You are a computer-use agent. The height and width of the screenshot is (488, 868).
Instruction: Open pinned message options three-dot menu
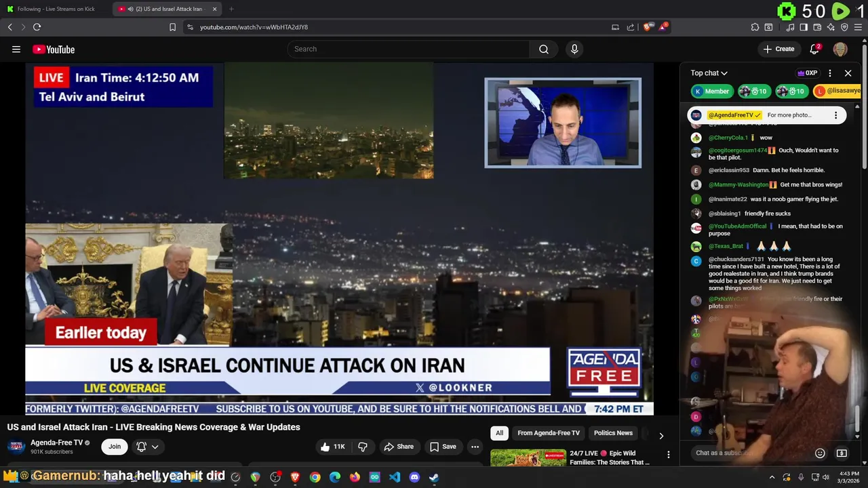pos(835,115)
